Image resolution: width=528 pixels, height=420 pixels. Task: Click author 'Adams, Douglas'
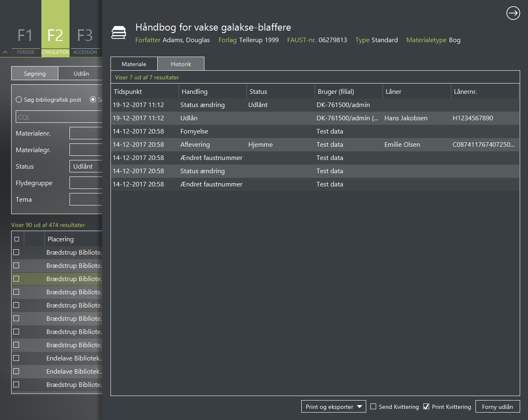click(186, 40)
